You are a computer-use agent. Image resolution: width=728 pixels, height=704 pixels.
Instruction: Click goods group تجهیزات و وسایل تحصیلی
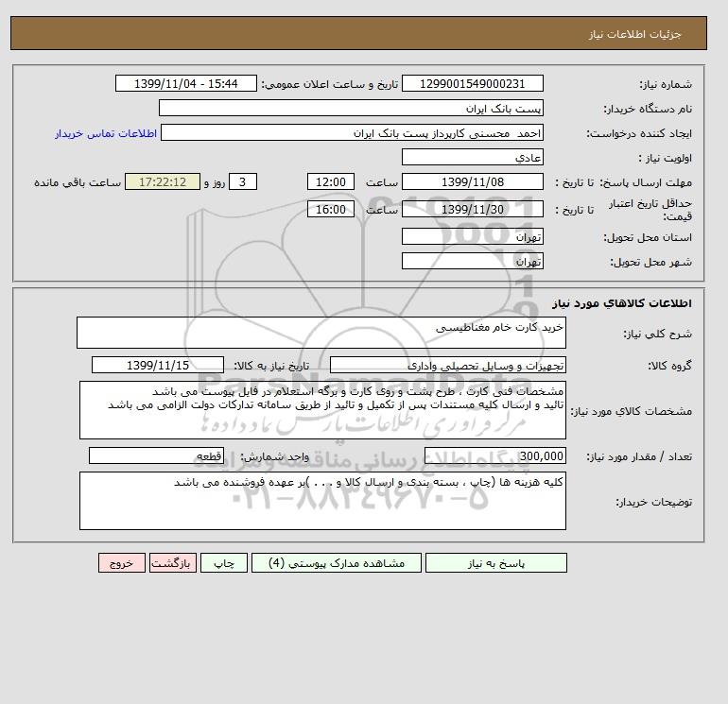point(447,365)
